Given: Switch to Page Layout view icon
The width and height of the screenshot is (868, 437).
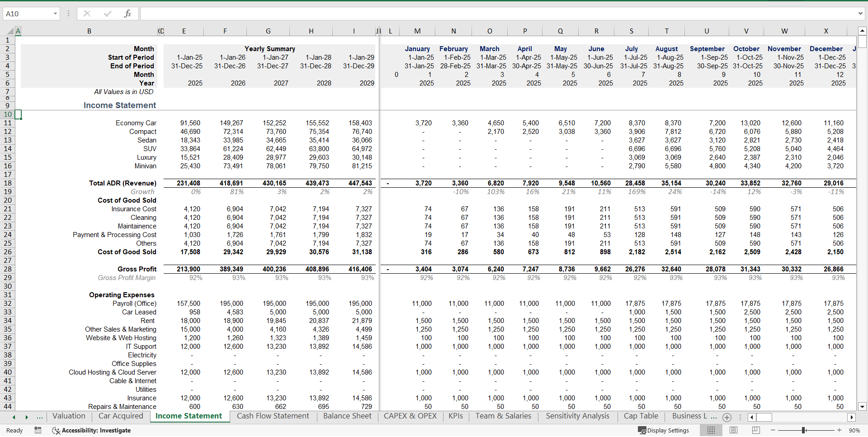Looking at the screenshot, I should (x=733, y=430).
